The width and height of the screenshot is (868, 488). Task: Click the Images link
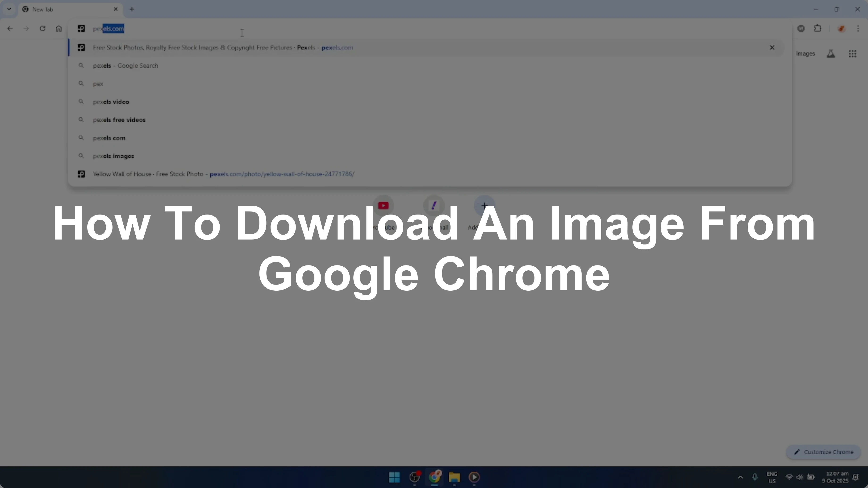click(x=805, y=54)
